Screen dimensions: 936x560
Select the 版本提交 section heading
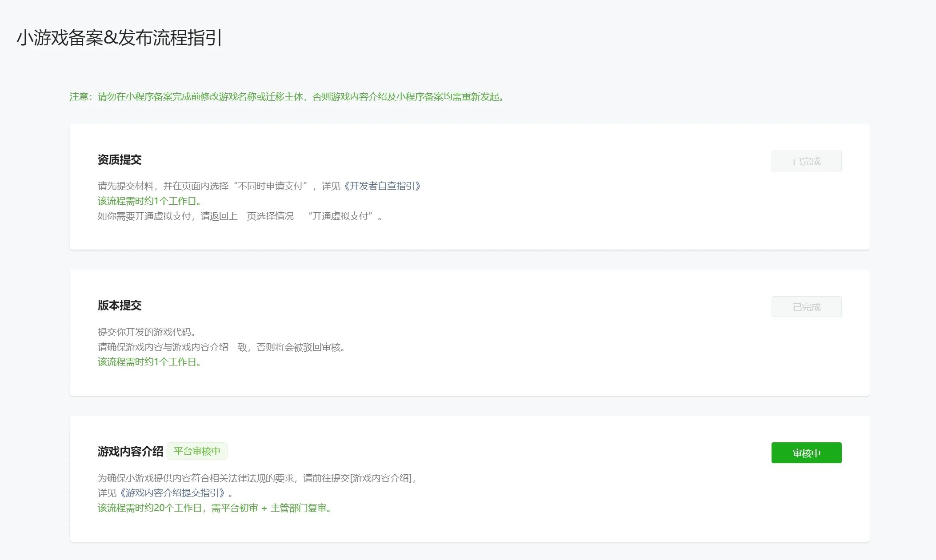click(x=120, y=306)
